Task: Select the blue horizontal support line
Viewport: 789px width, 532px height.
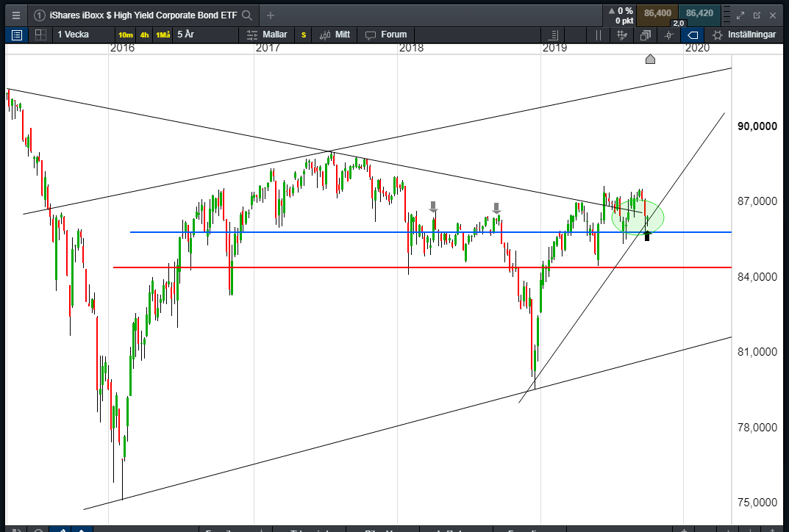Action: (430, 232)
